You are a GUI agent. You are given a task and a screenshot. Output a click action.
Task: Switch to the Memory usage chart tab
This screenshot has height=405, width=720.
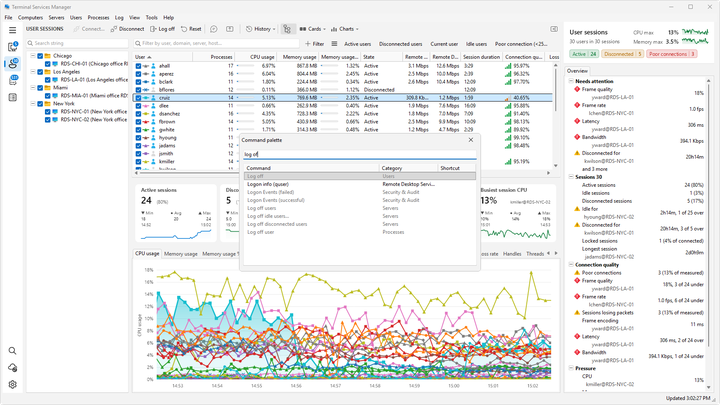180,253
